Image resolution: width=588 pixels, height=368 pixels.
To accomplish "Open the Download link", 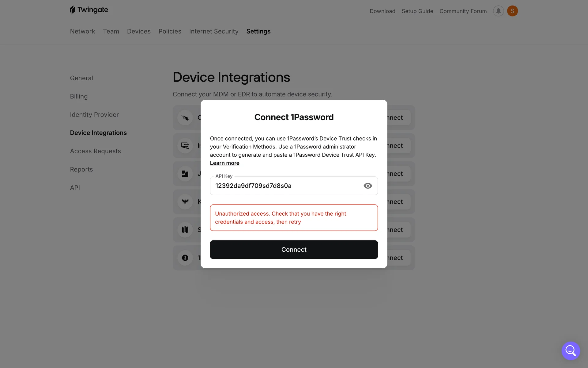I will click(x=382, y=11).
